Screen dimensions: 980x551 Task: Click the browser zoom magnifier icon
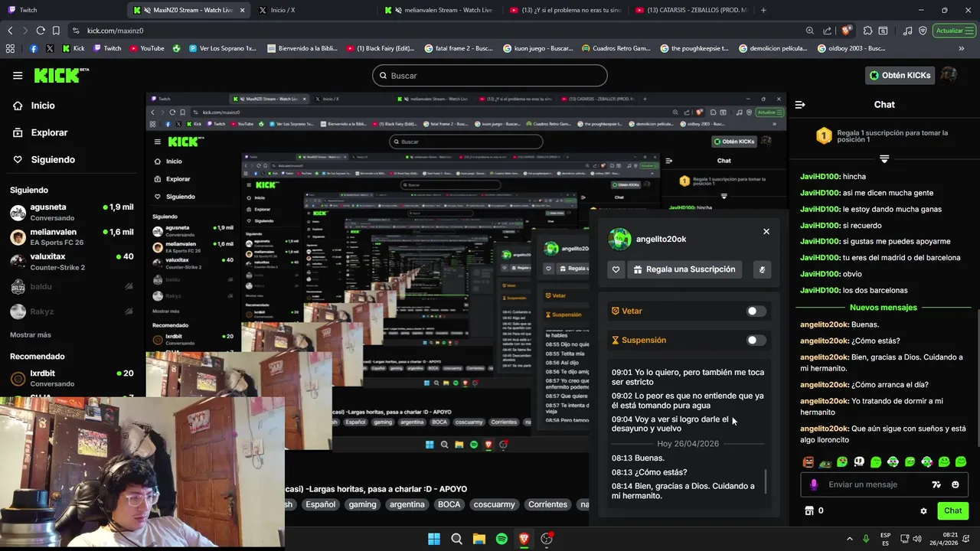click(810, 31)
